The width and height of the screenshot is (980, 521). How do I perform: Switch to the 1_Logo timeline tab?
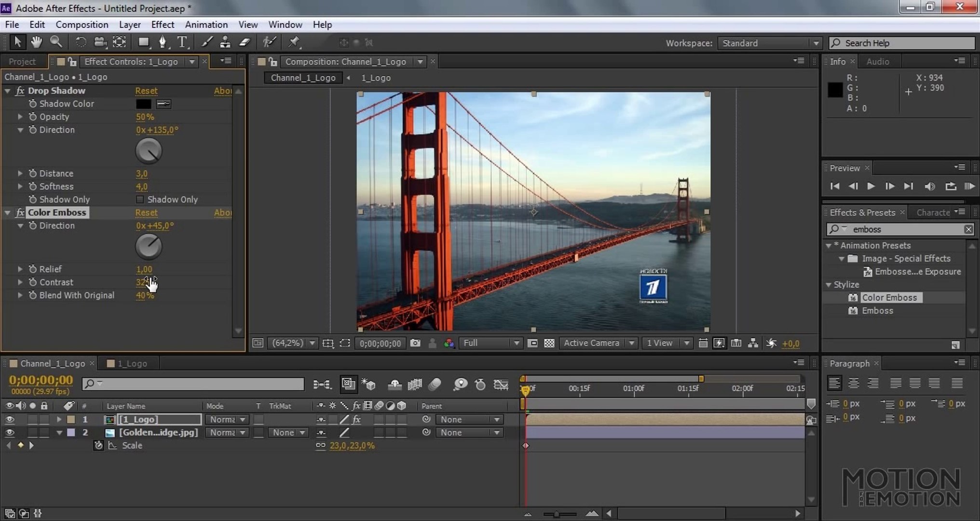132,364
